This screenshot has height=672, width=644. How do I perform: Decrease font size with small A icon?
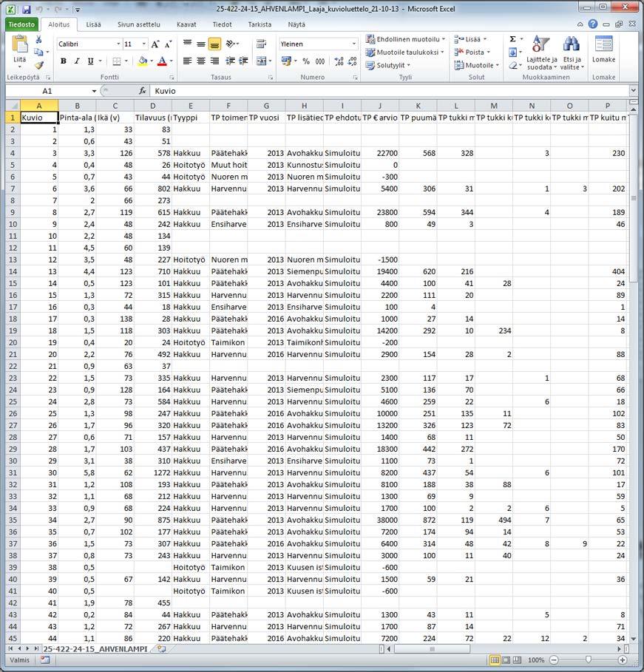point(168,44)
